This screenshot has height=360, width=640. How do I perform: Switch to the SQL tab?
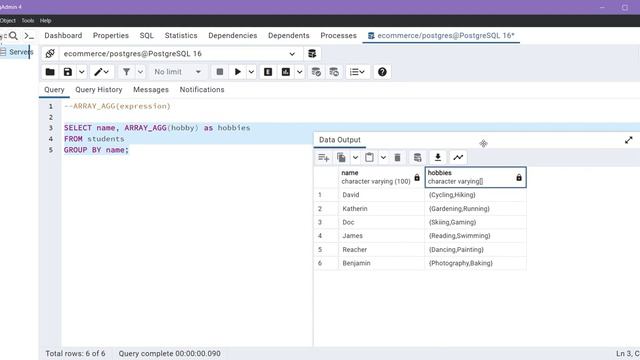click(x=147, y=36)
